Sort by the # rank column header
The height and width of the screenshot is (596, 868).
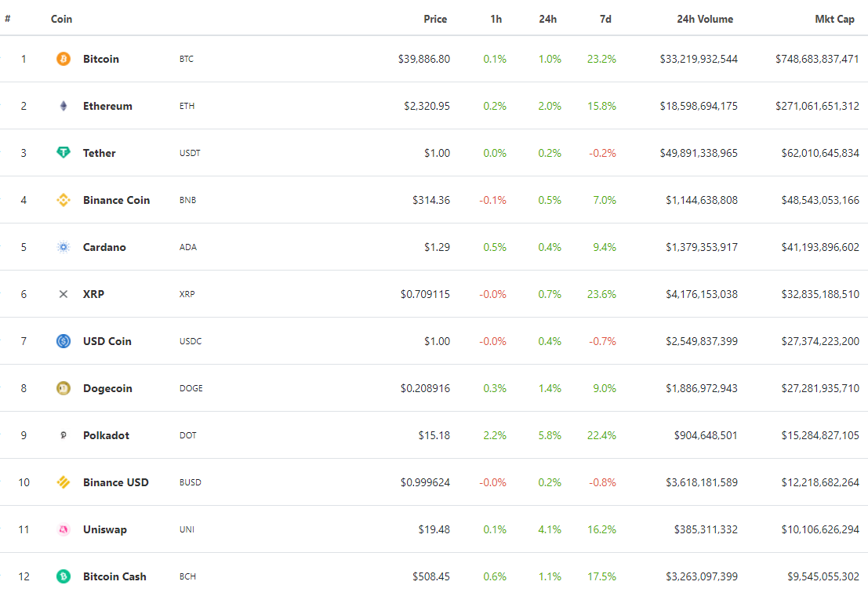[8, 19]
